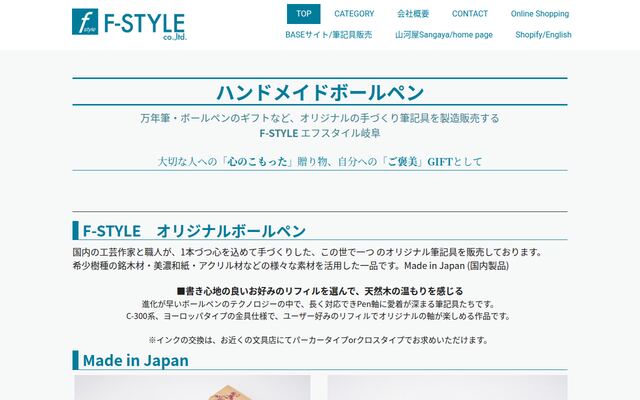Click the 希少樹種の銘木材・美濃和紙 line
640x400 pixels.
(x=291, y=266)
